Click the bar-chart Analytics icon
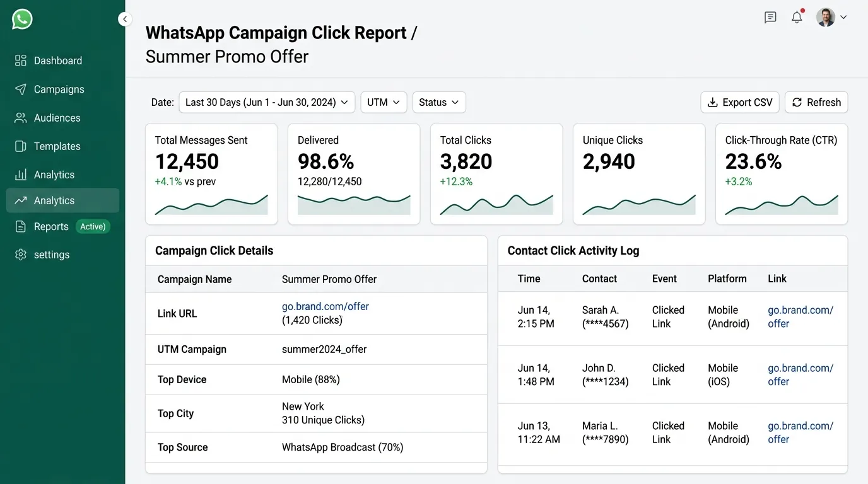The width and height of the screenshot is (868, 484). tap(21, 175)
